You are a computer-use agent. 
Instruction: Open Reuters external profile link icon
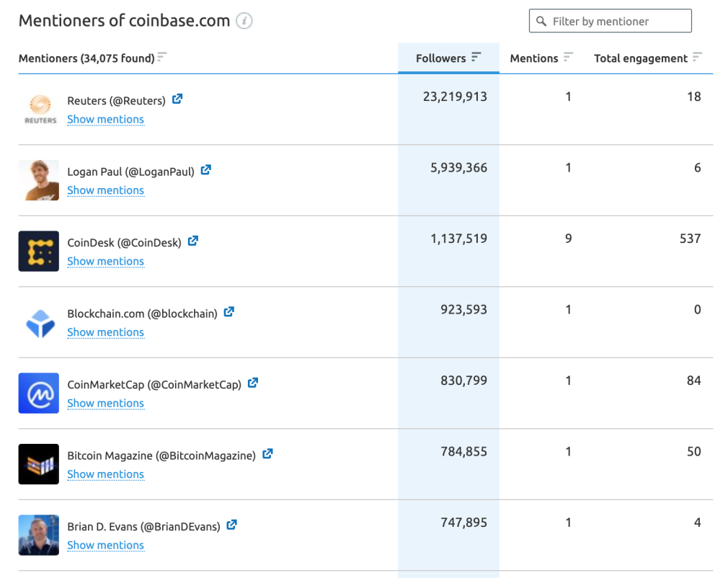point(177,99)
